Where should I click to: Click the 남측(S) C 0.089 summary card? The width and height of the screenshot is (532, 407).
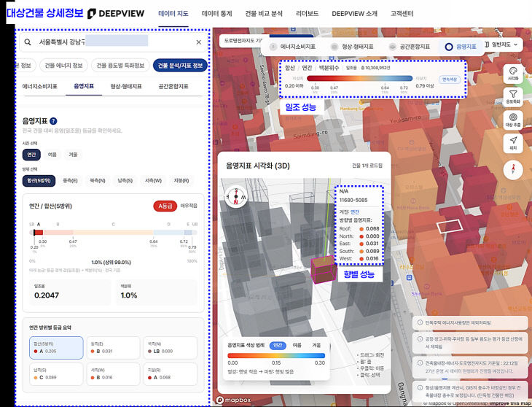pos(56,374)
